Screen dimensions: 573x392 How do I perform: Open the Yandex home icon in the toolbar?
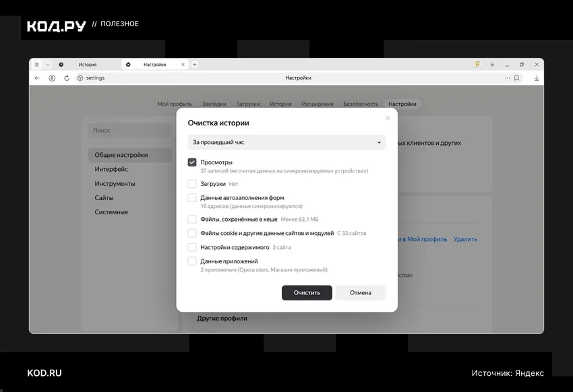[x=53, y=78]
